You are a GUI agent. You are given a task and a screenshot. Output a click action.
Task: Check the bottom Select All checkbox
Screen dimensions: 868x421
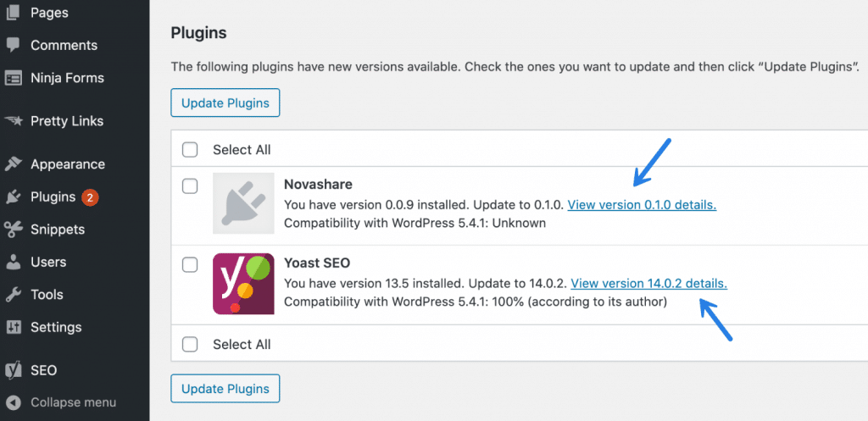[191, 345]
